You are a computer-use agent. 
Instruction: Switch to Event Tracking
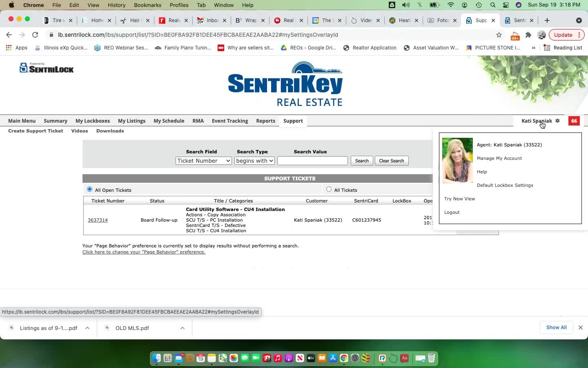pyautogui.click(x=230, y=121)
